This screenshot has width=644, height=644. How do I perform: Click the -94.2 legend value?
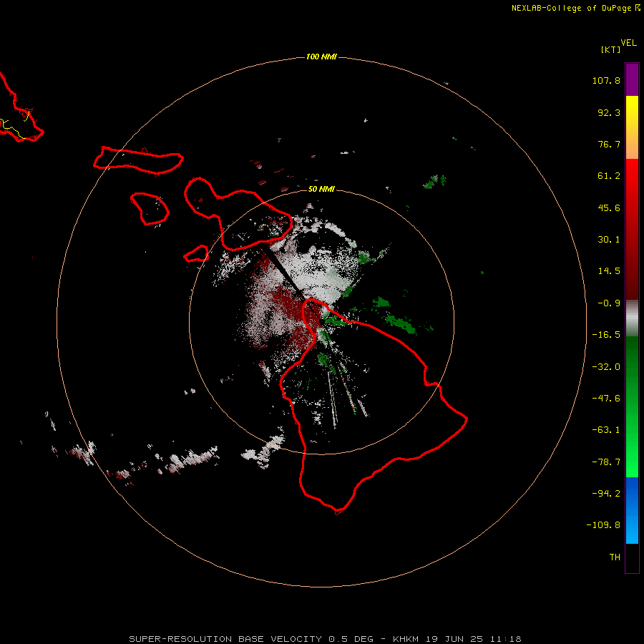pyautogui.click(x=606, y=494)
